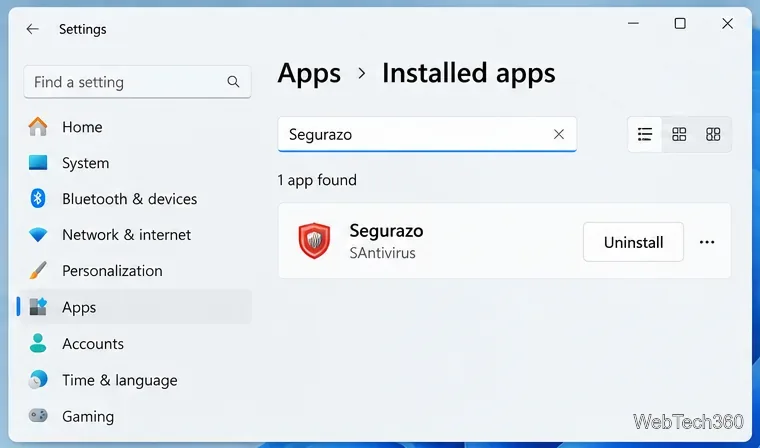
Task: Click the magnifier icon in Find a setting
Action: pos(233,82)
